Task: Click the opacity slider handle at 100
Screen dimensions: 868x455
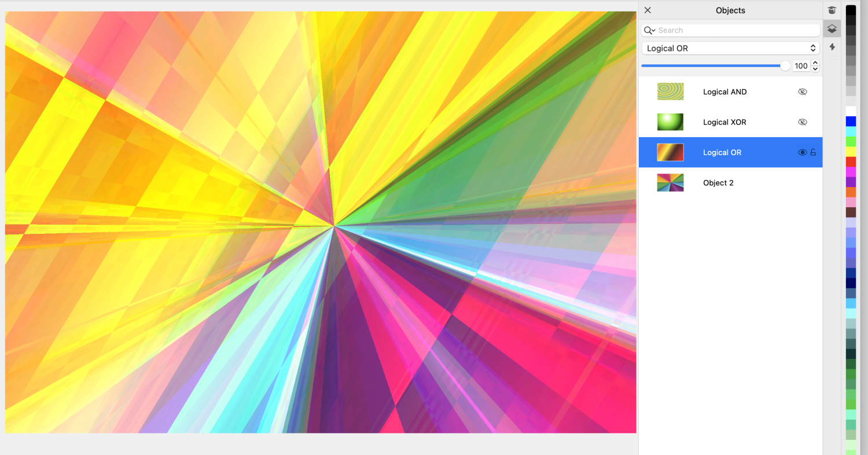Action: [785, 65]
